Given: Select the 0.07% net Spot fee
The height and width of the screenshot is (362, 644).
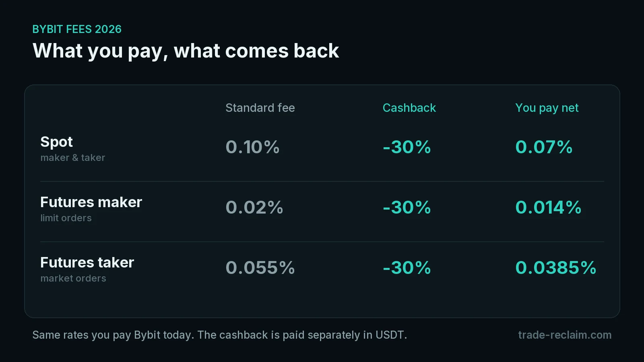Looking at the screenshot, I should point(544,147).
